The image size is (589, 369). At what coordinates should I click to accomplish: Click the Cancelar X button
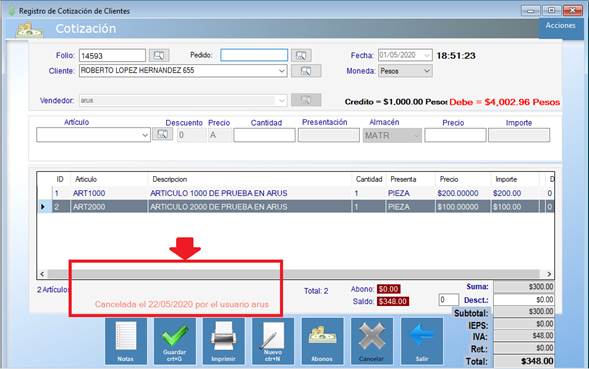coord(372,341)
